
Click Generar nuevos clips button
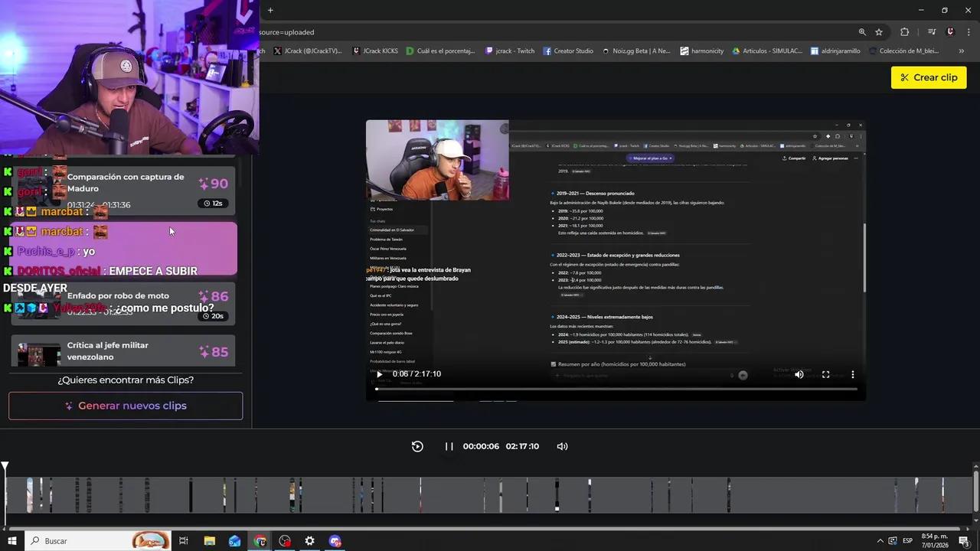(x=126, y=406)
